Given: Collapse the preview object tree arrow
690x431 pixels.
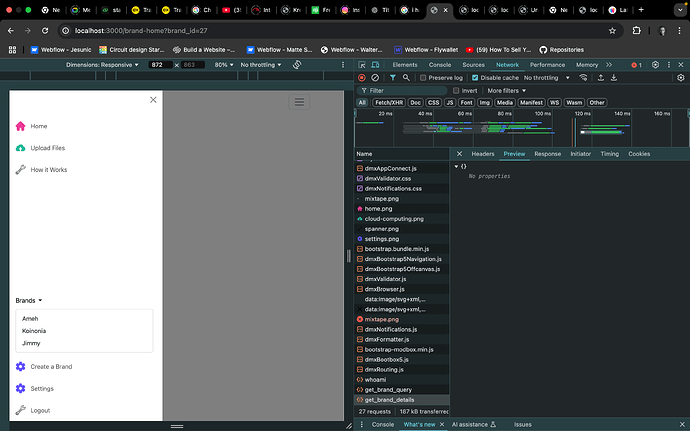Looking at the screenshot, I should coord(456,166).
